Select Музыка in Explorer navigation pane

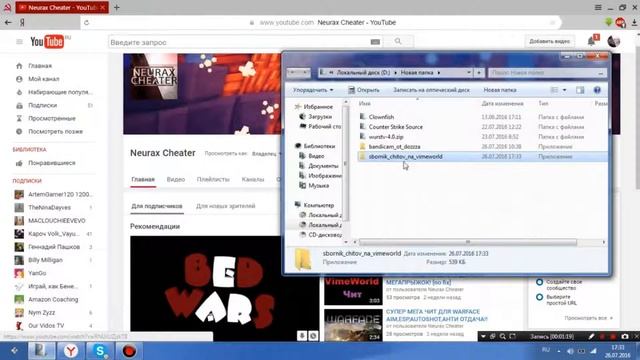click(318, 186)
